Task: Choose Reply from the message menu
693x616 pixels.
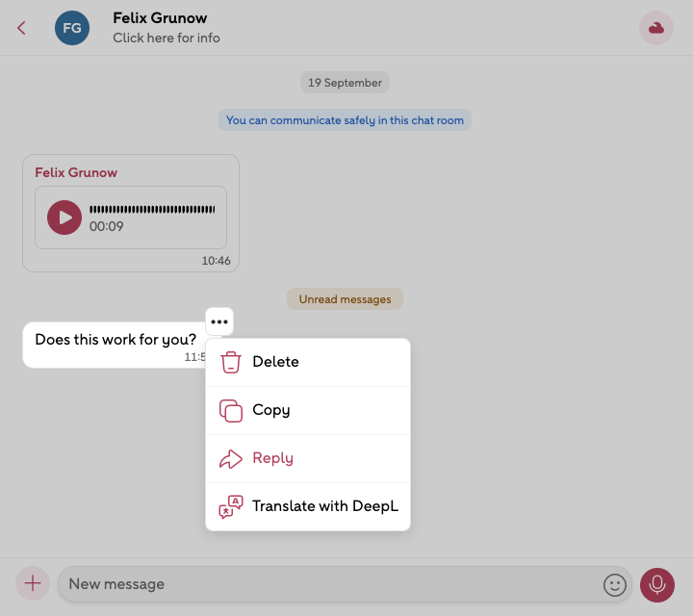Action: tap(272, 458)
